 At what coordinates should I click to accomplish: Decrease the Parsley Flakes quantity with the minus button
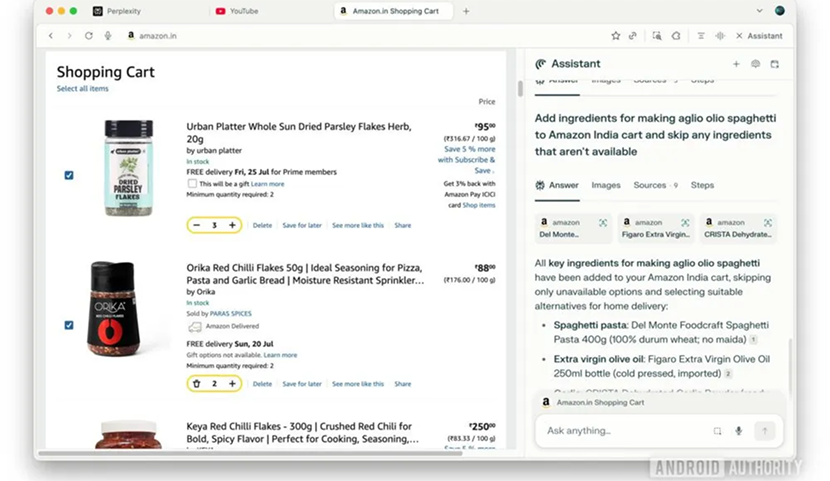[x=196, y=225]
